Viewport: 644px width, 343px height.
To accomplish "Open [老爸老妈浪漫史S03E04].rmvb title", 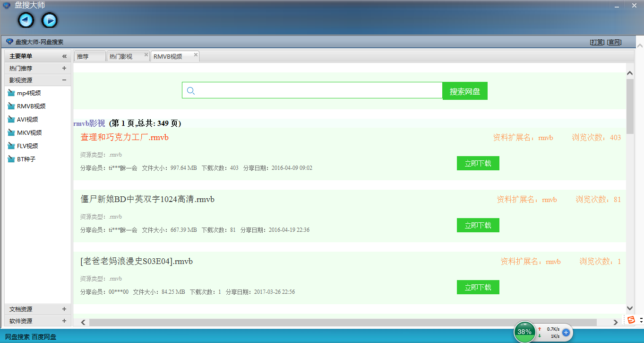I will pyautogui.click(x=137, y=262).
